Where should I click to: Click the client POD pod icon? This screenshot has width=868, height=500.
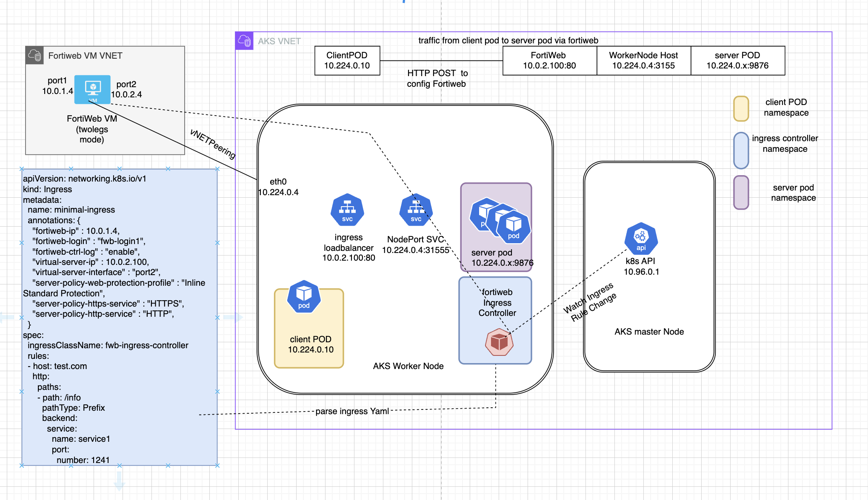point(304,297)
